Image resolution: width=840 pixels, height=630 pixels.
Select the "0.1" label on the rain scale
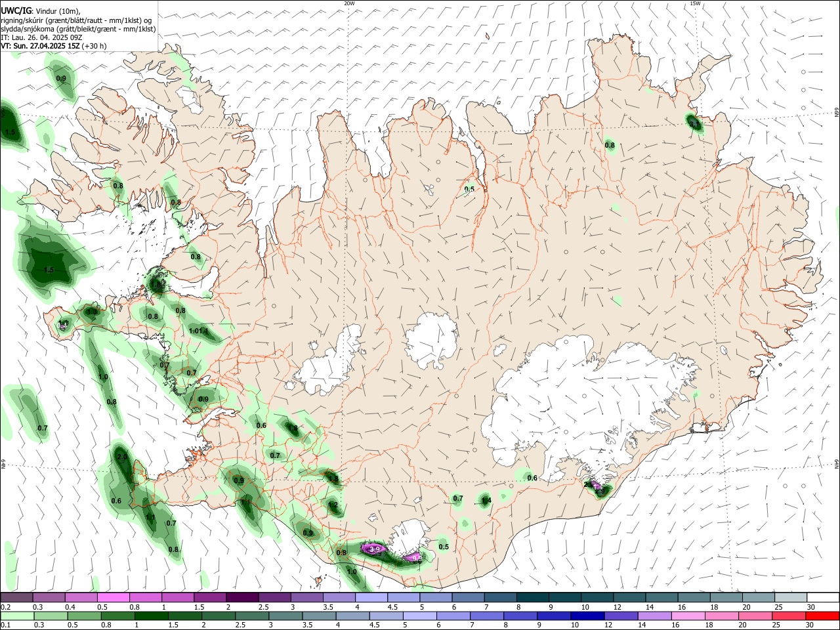5,625
